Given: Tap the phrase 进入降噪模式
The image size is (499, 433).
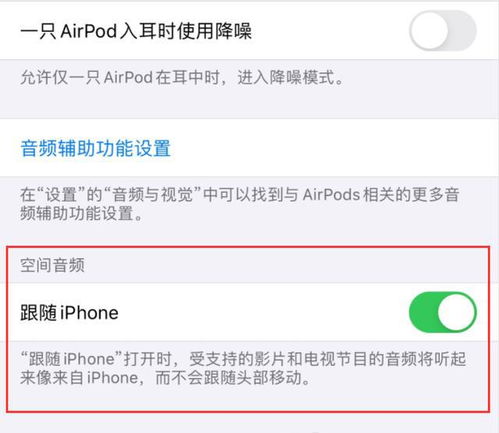Looking at the screenshot, I should coord(286,78).
